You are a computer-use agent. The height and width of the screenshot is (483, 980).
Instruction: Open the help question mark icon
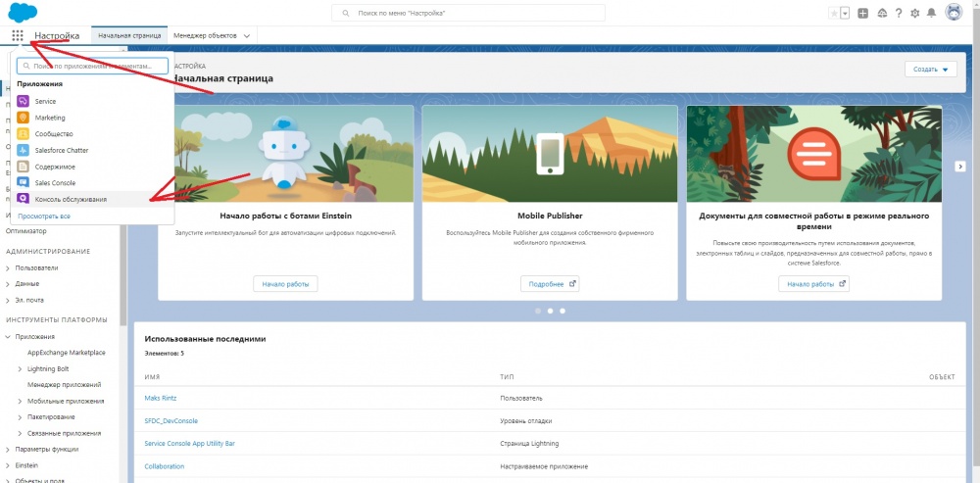[x=899, y=13]
